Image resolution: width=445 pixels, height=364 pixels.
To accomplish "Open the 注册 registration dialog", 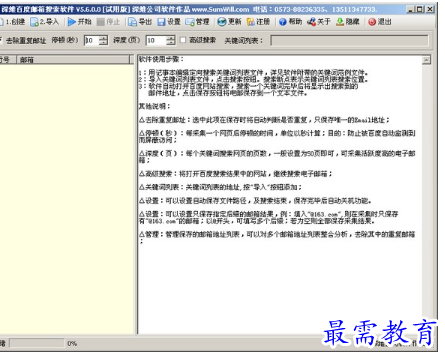I will coord(258,22).
